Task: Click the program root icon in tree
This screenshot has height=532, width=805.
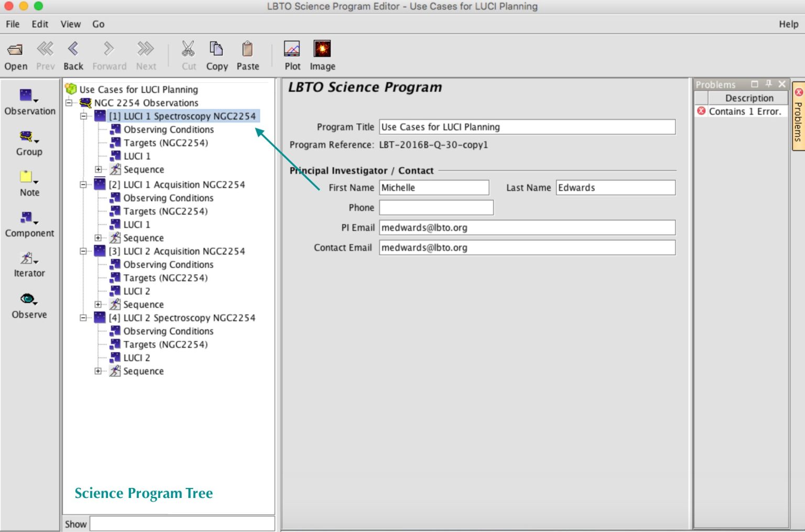Action: [71, 89]
